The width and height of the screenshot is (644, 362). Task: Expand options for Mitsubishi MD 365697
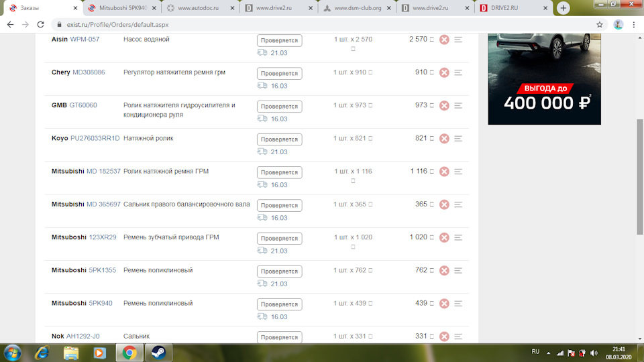click(x=458, y=204)
